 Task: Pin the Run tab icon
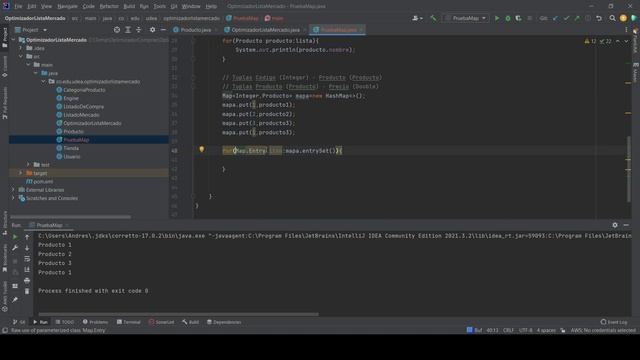tap(15, 300)
